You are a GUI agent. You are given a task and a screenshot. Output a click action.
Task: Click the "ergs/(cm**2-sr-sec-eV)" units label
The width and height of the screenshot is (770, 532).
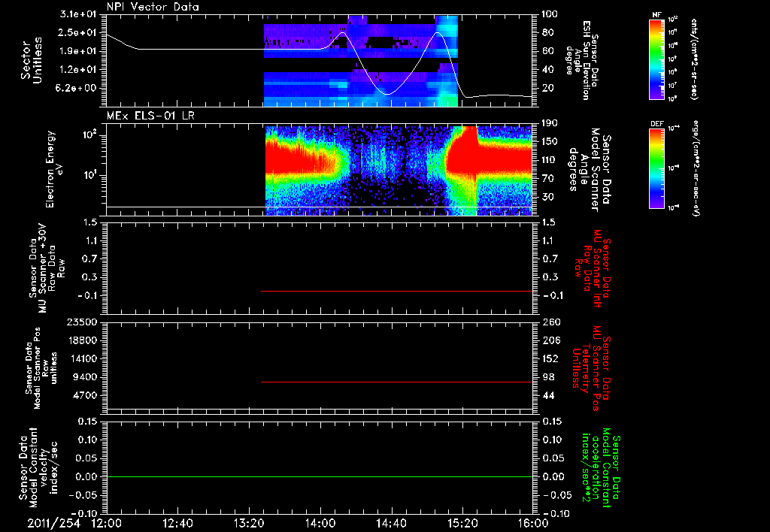tap(696, 168)
